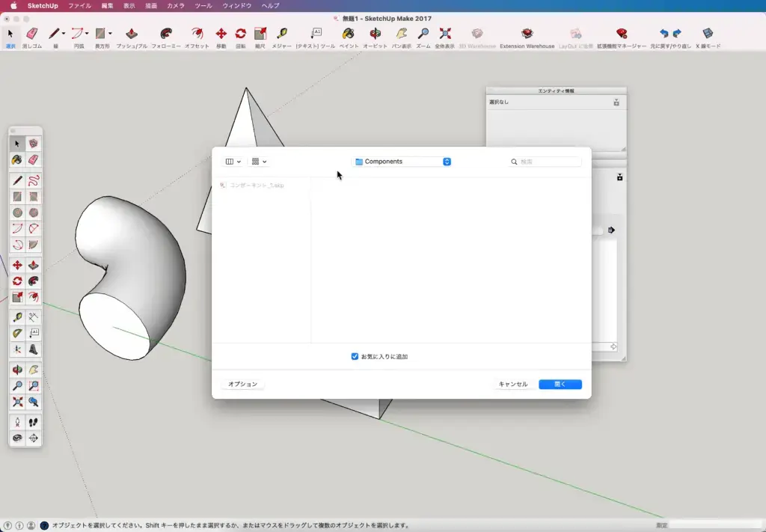Open the Apple menu
This screenshot has width=766, height=532.
click(x=13, y=6)
